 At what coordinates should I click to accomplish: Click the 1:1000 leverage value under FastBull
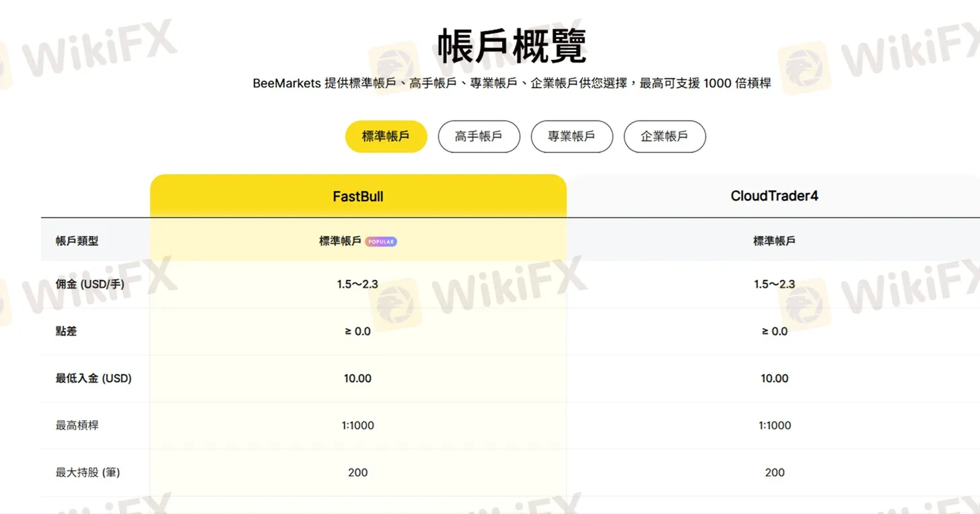coord(357,425)
